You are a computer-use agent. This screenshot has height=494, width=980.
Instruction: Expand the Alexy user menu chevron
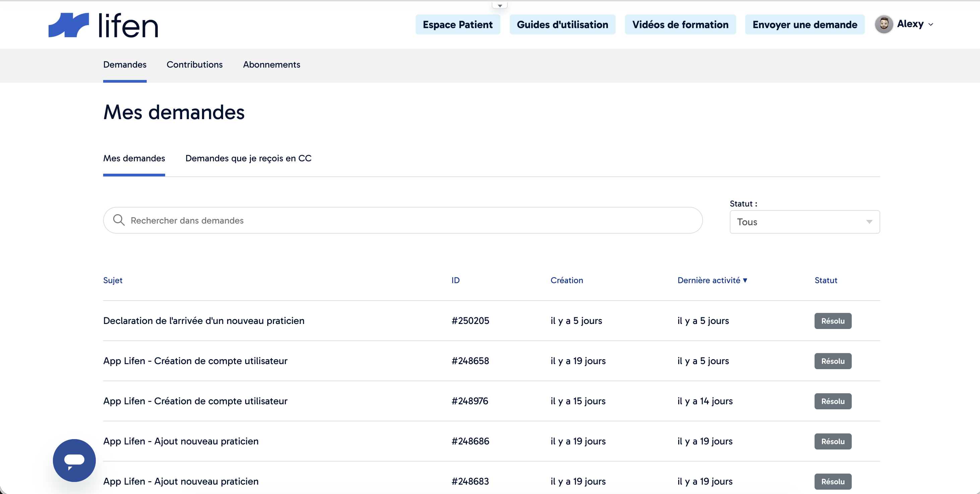930,25
